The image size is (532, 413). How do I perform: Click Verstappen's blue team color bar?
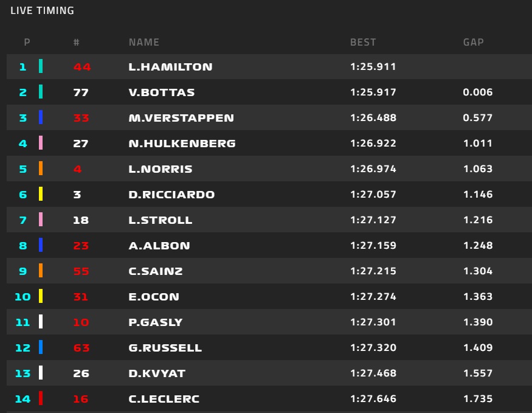[41, 117]
